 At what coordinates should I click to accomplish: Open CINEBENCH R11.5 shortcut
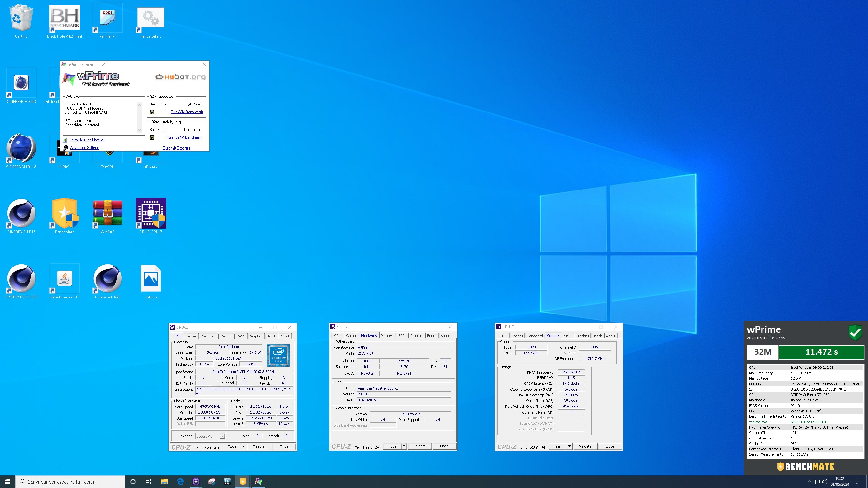pyautogui.click(x=21, y=151)
